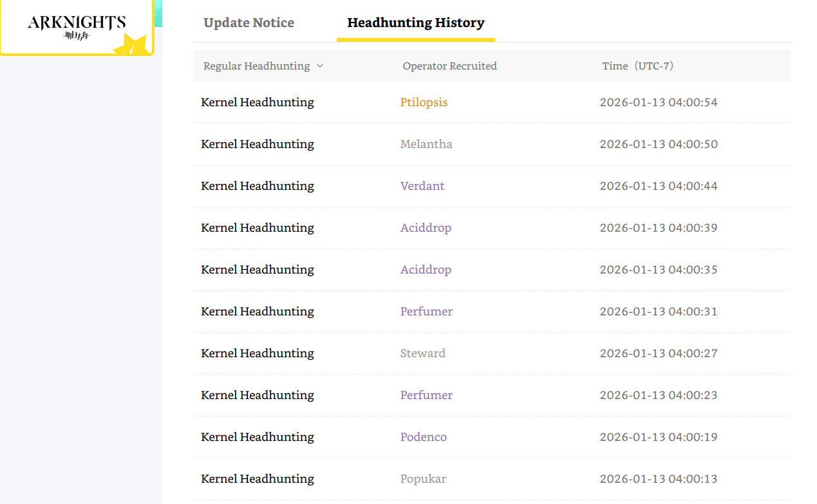Click operator name Melantha
817x504 pixels.
[x=426, y=144]
